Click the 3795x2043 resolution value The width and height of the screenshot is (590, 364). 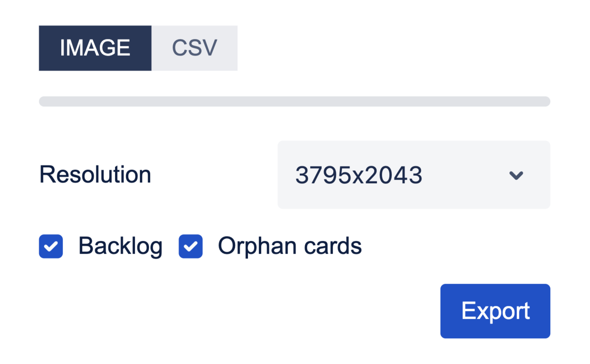[x=359, y=175]
